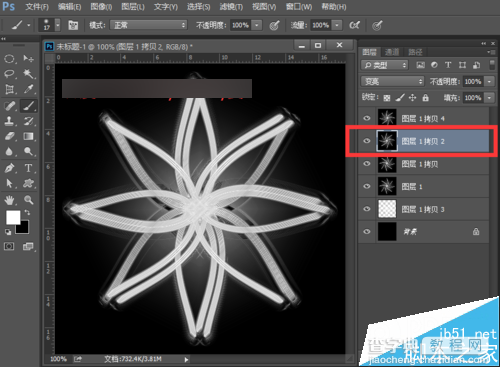Image resolution: width=500 pixels, height=367 pixels.
Task: Select the Elliptical Marquee tool
Action: tap(9, 59)
